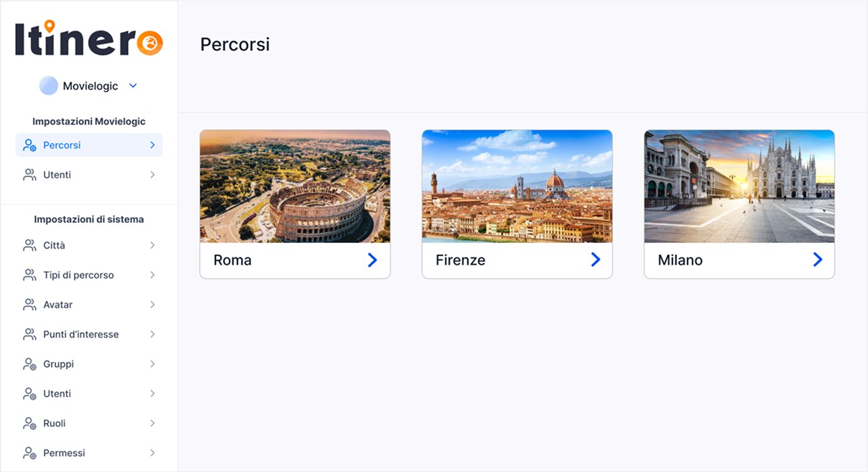The image size is (868, 472).
Task: Click the Permessi settings icon
Action: click(29, 452)
